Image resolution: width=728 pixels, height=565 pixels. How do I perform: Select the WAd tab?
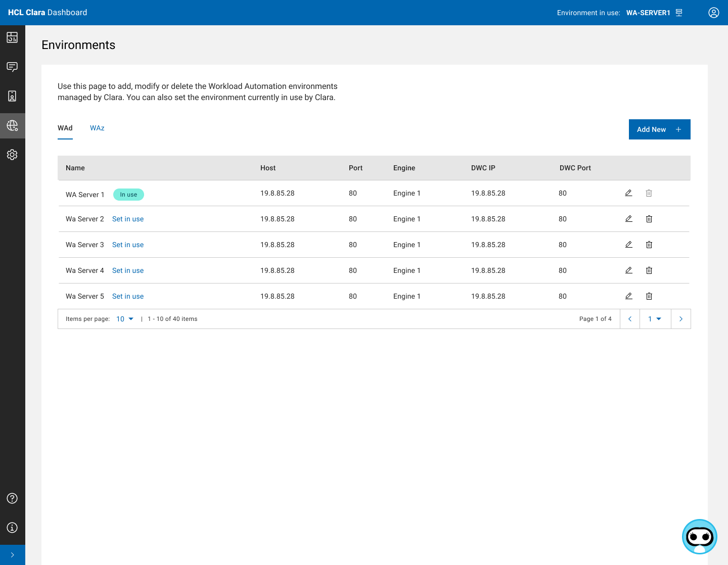65,128
